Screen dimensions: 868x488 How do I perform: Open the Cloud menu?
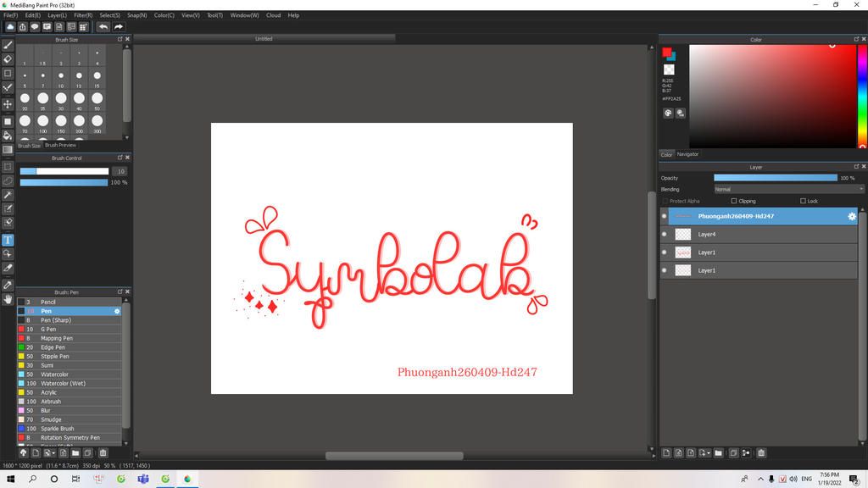(274, 15)
